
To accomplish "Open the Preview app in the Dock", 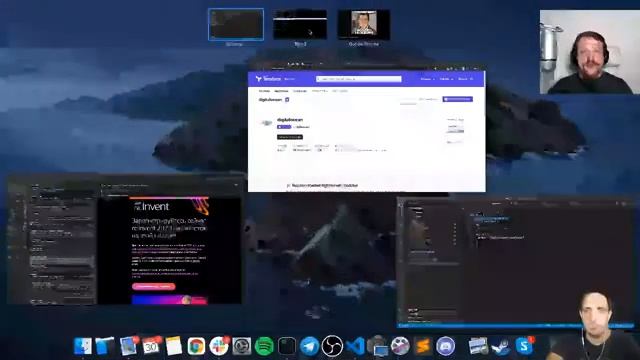I will click(x=129, y=346).
